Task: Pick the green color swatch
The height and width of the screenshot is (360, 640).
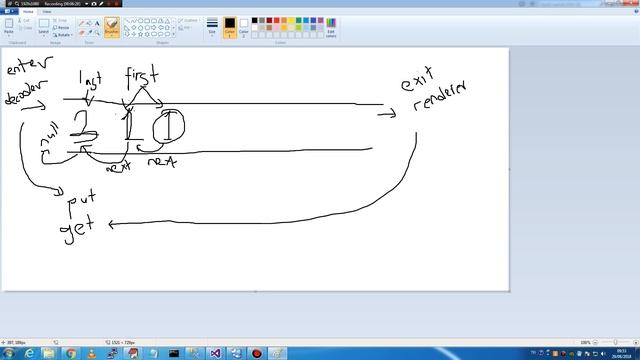Action: tap(299, 20)
